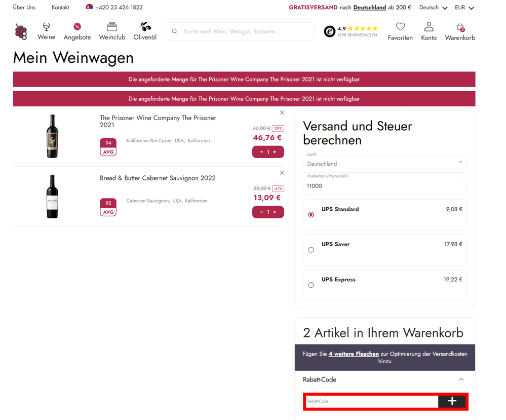Click the plus button to apply Rabatt-Code
506x420 pixels.
tap(452, 401)
